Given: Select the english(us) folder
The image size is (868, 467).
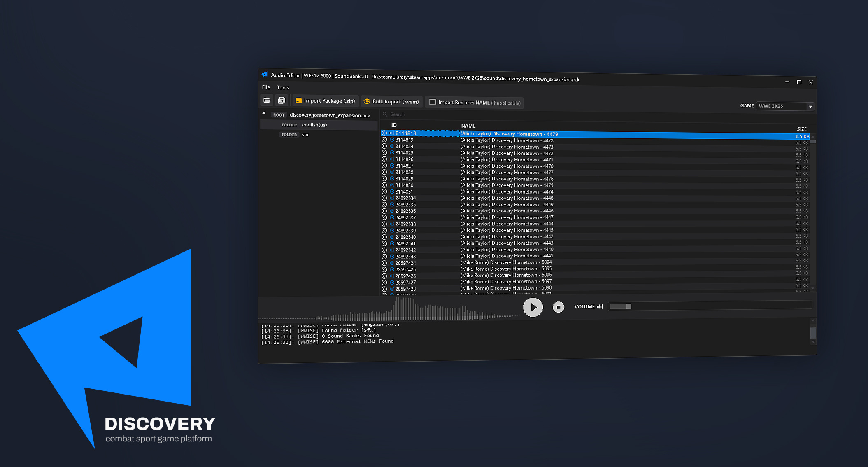Looking at the screenshot, I should [319, 125].
